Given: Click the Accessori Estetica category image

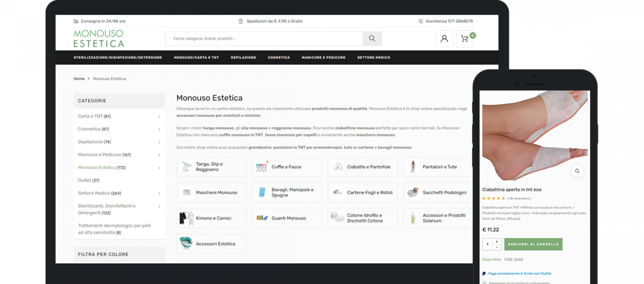Looking at the screenshot, I should 186,243.
